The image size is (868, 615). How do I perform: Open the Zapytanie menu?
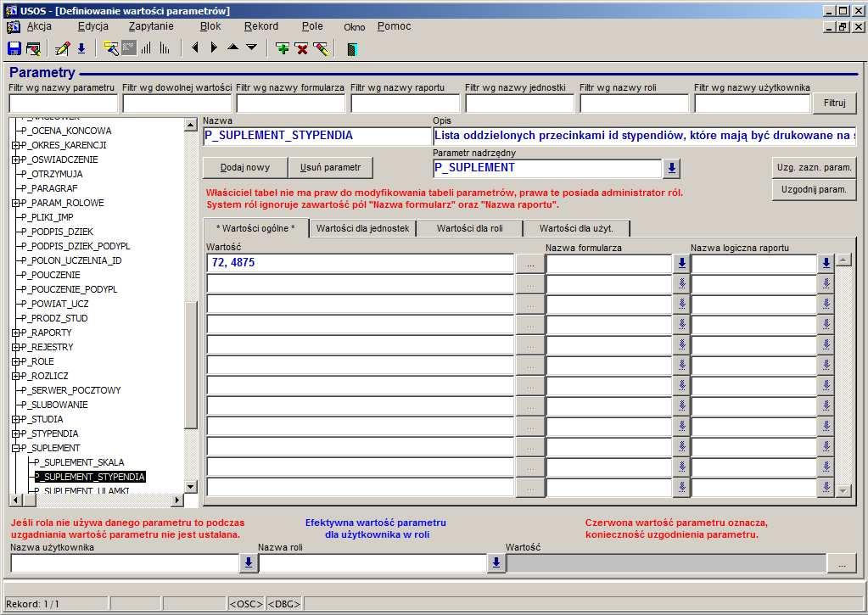[151, 26]
